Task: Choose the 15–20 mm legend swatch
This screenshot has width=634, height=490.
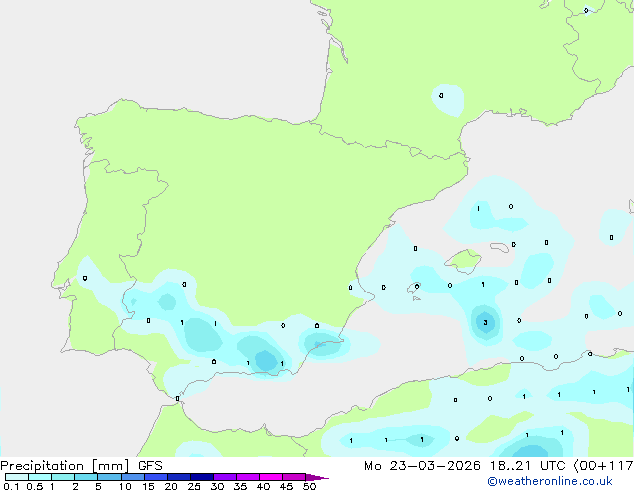Action: 156,477
